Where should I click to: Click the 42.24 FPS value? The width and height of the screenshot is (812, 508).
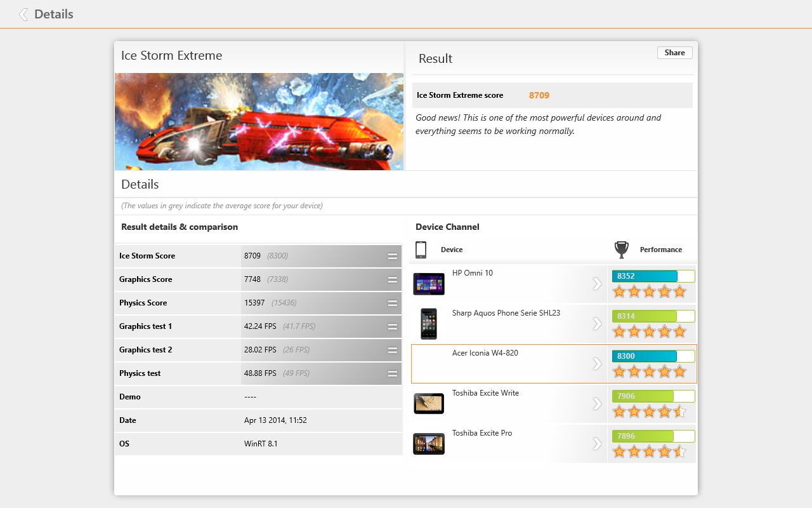pyautogui.click(x=260, y=326)
